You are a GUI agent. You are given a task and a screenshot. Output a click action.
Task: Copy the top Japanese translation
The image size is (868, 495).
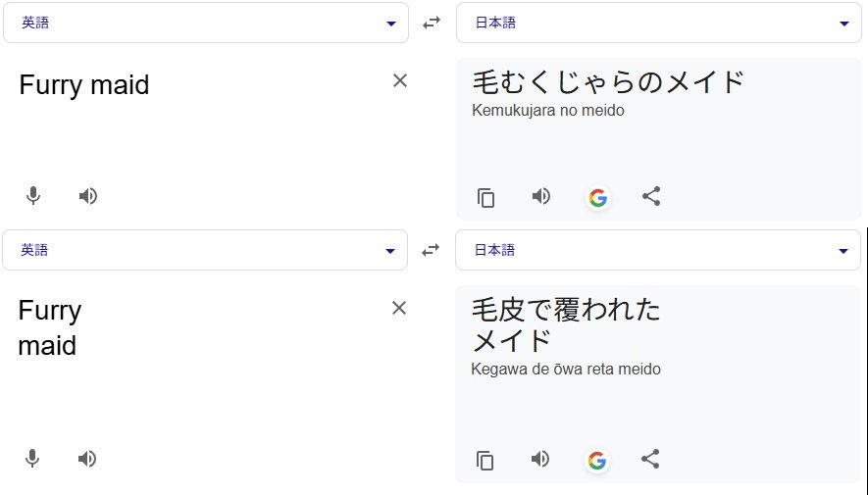click(x=485, y=197)
